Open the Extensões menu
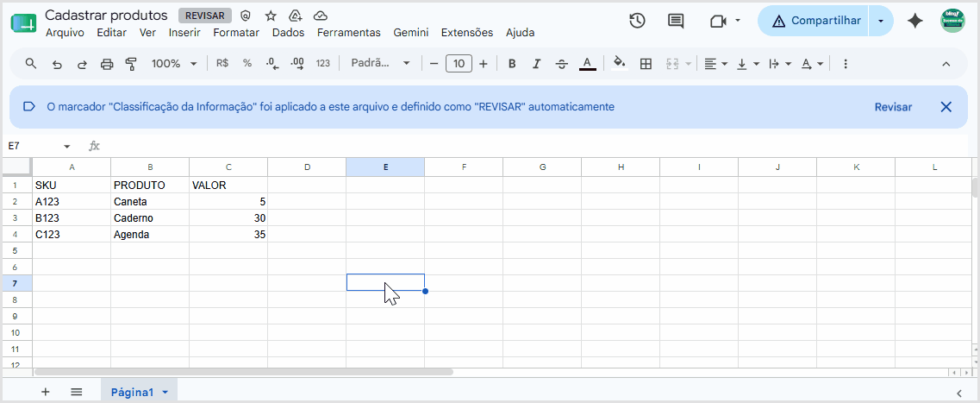 click(x=467, y=33)
